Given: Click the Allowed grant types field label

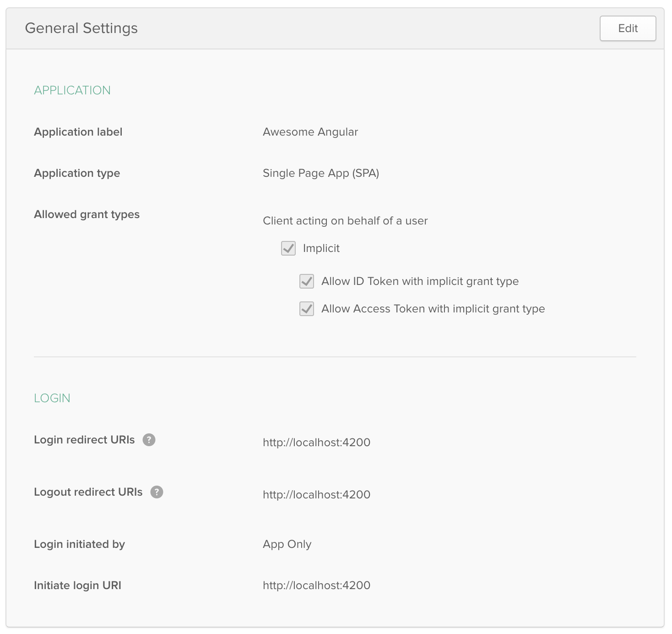Looking at the screenshot, I should pyautogui.click(x=87, y=214).
